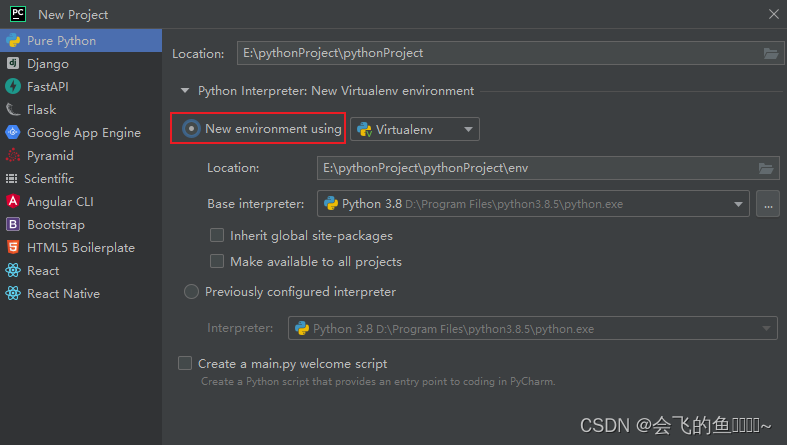Choose the Scientific project type
The image size is (787, 445).
(x=81, y=179)
